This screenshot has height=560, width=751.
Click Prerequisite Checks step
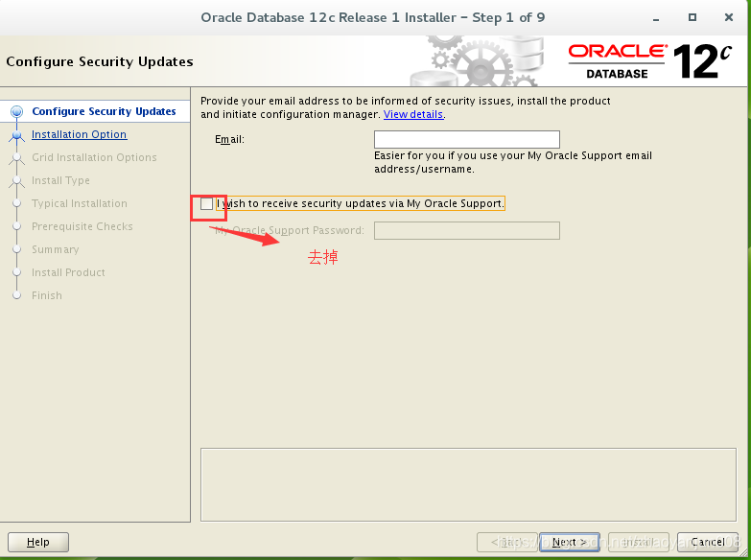82,226
